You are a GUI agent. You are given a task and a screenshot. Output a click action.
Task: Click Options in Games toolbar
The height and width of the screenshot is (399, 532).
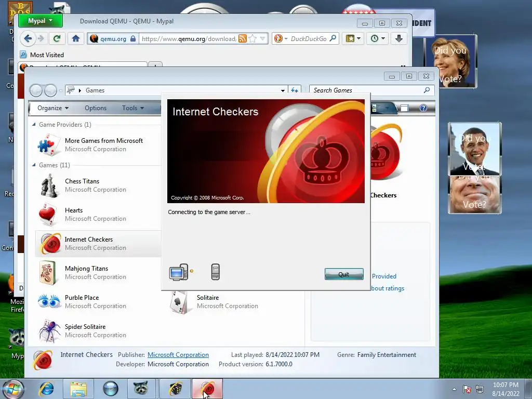tap(96, 108)
